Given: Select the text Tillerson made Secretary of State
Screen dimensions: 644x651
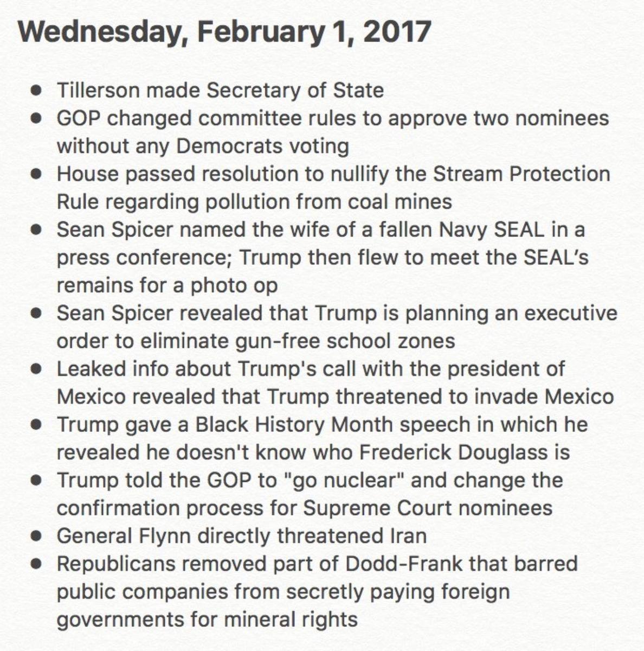Looking at the screenshot, I should click(220, 90).
